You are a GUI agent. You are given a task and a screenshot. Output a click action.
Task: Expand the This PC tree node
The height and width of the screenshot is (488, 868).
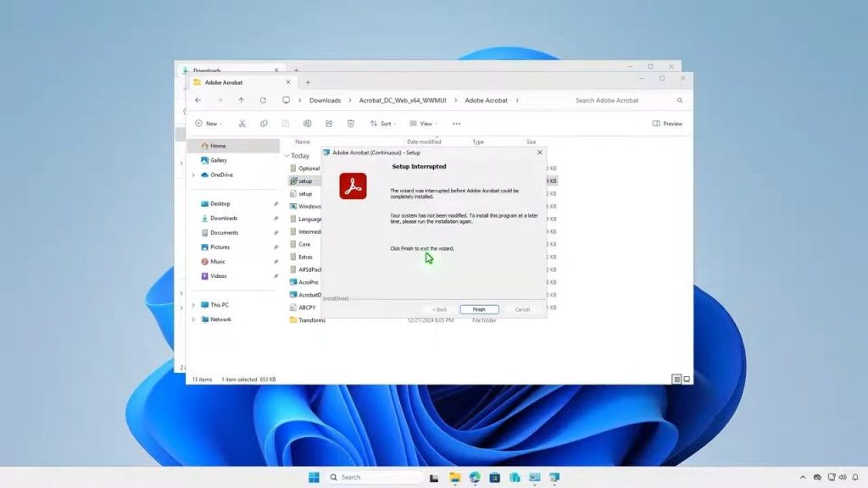193,305
